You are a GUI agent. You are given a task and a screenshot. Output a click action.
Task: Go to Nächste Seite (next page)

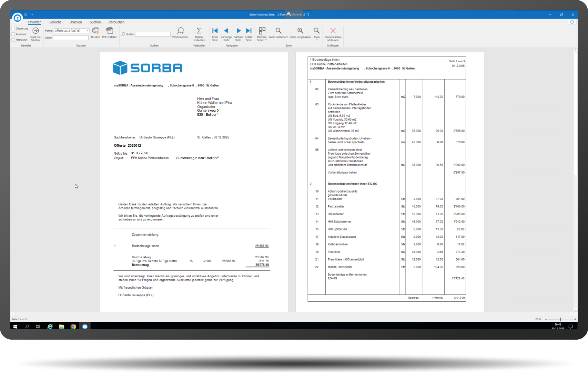coord(238,32)
